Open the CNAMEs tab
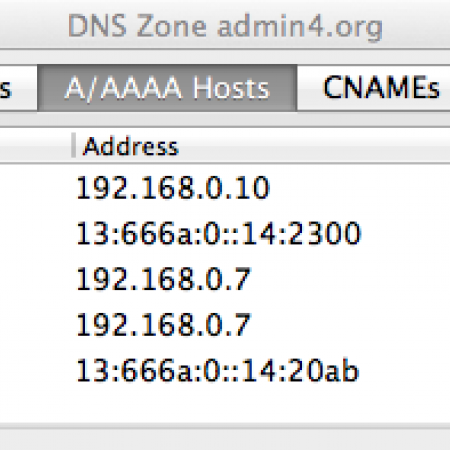The width and height of the screenshot is (450, 450). 374,88
